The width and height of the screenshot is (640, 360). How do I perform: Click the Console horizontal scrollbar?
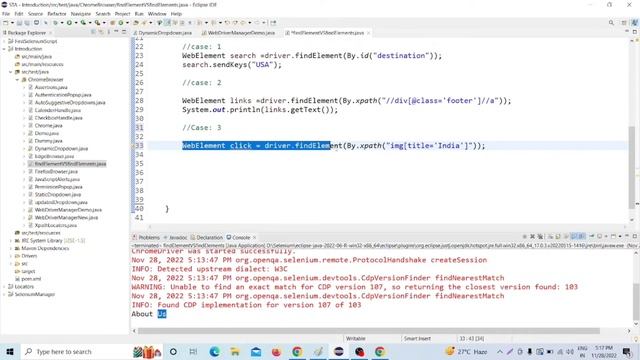pos(369,331)
